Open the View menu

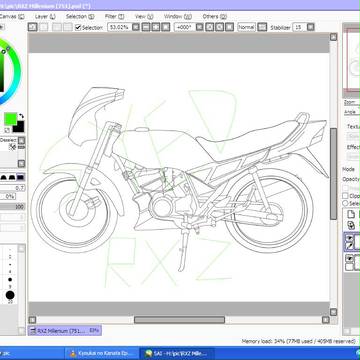(x=144, y=16)
